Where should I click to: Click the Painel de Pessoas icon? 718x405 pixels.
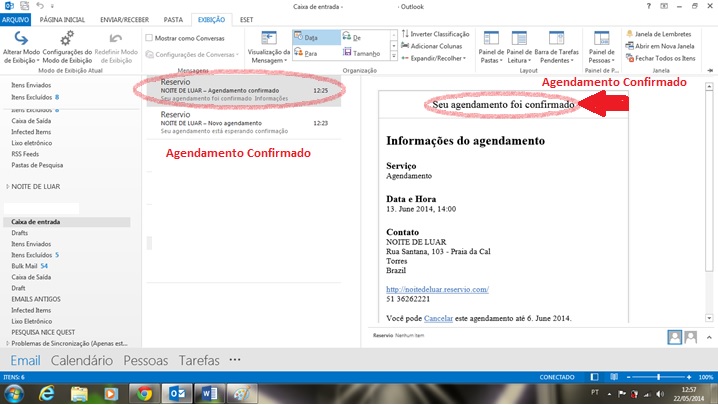601,39
